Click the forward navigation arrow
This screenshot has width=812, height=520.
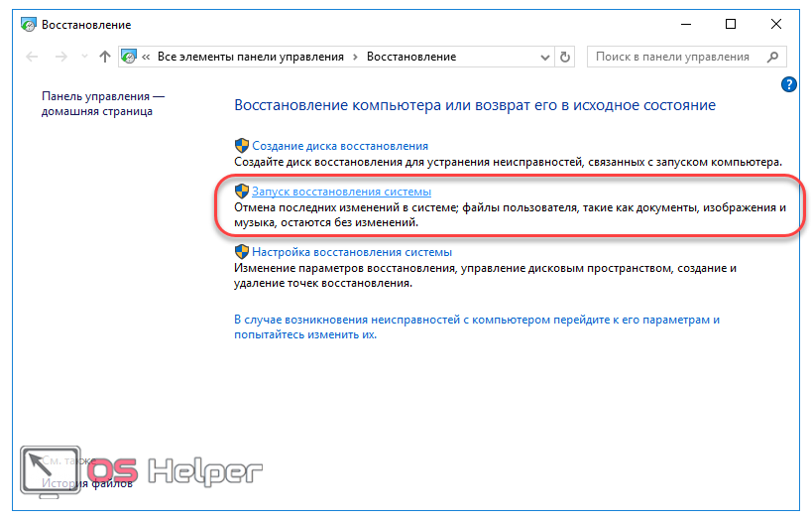59,58
